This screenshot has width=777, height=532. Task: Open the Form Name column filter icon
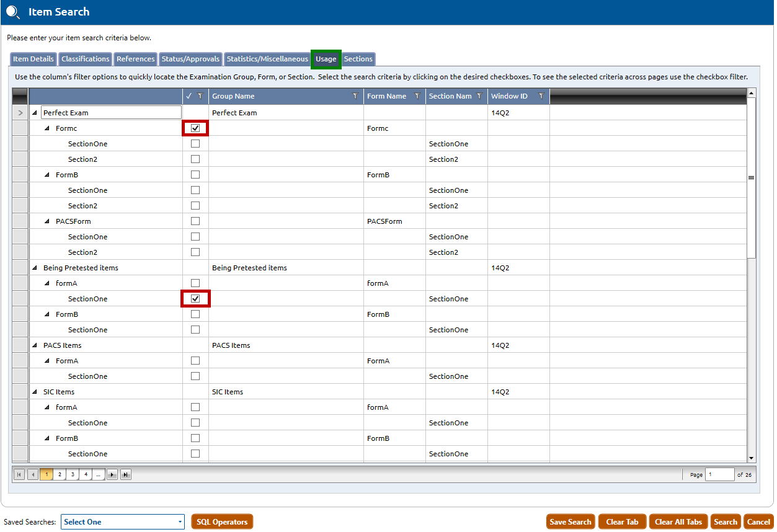point(417,96)
